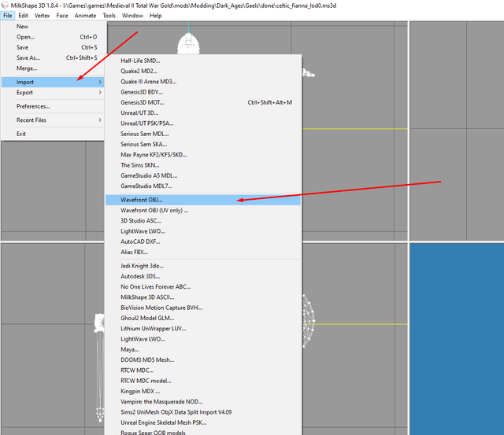This screenshot has width=504, height=435.
Task: Select No One Lives Forever ABC... importer
Action: click(x=203, y=286)
